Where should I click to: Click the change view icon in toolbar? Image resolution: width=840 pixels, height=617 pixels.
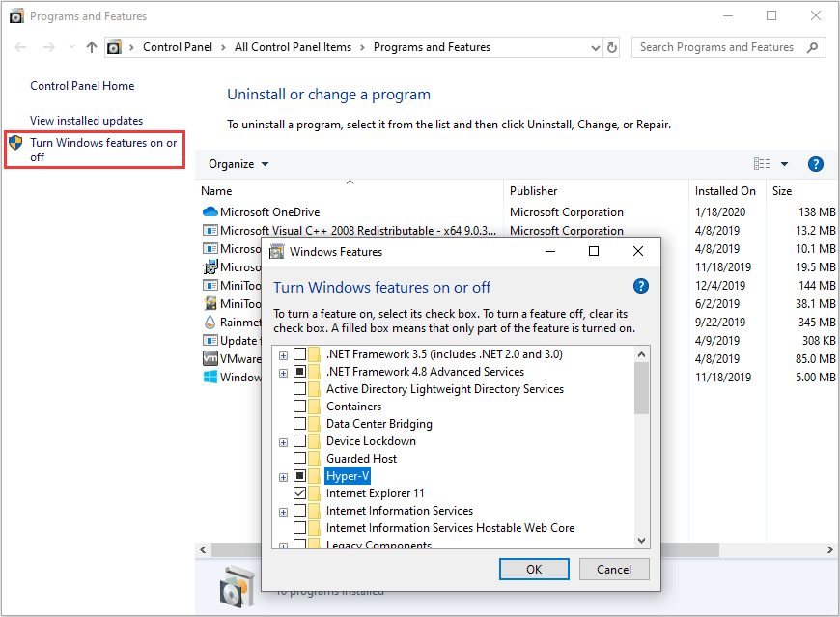761,164
